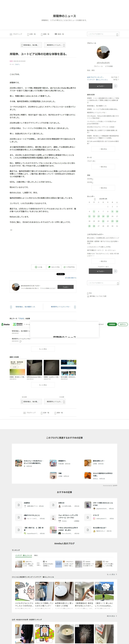The width and height of the screenshot is (129, 644).
Task: Open 画像一覧 tab in top navigation
Action: click(45, 34)
